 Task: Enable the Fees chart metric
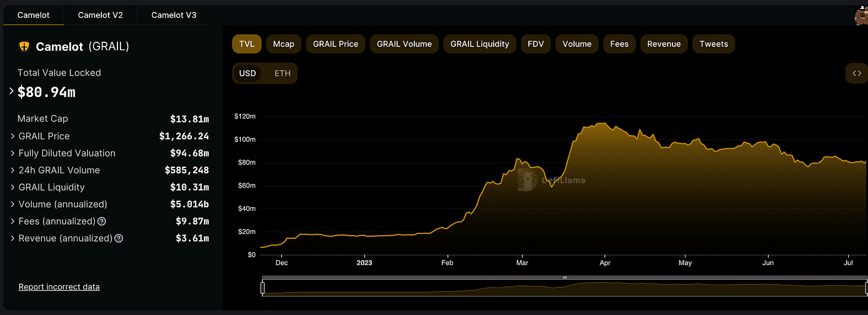[x=619, y=43]
